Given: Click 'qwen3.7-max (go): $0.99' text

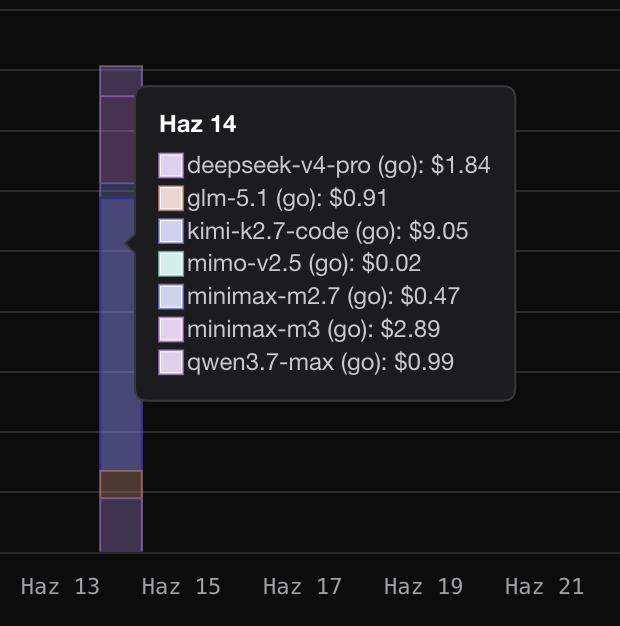Looking at the screenshot, I should pyautogui.click(x=320, y=362).
